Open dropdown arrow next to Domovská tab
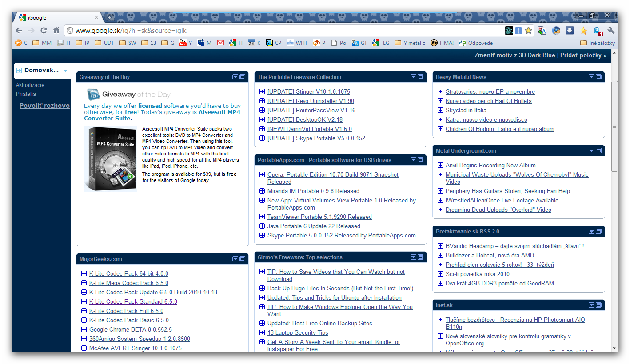630x364 pixels. (x=66, y=71)
